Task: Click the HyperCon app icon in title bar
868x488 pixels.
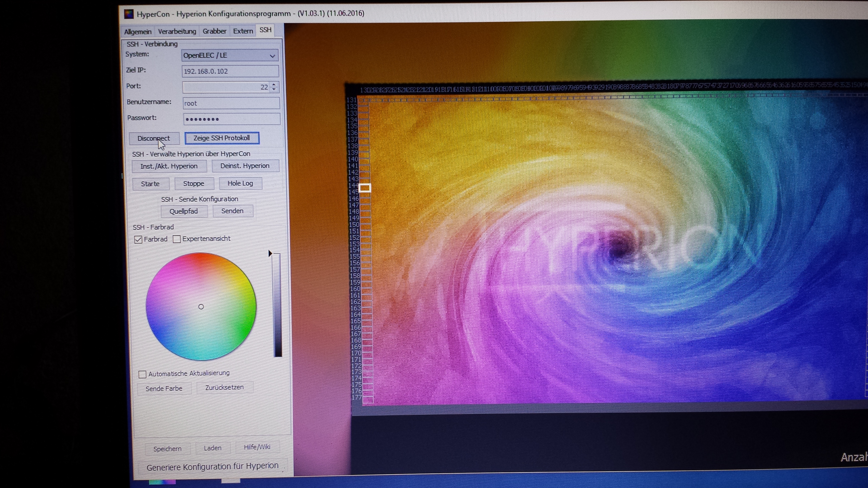Action: click(x=129, y=14)
